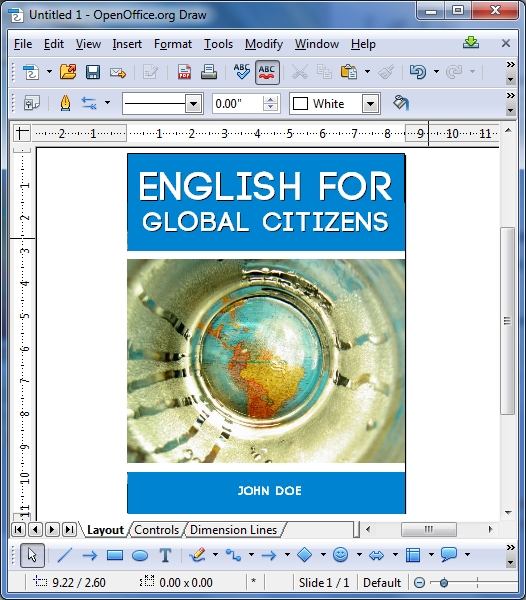
Task: Toggle the Select arrow tool
Action: [32, 555]
